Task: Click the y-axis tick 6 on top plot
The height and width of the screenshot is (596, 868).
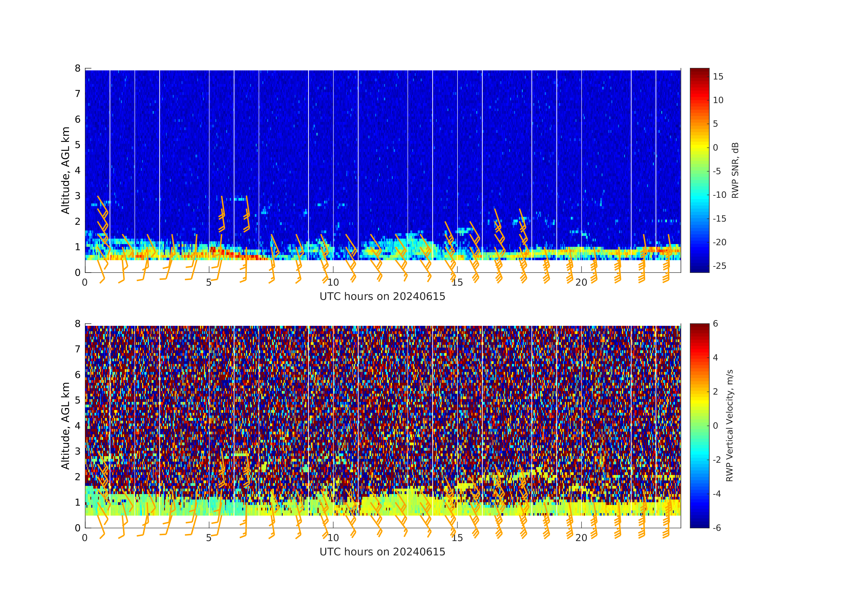Action: pyautogui.click(x=78, y=119)
